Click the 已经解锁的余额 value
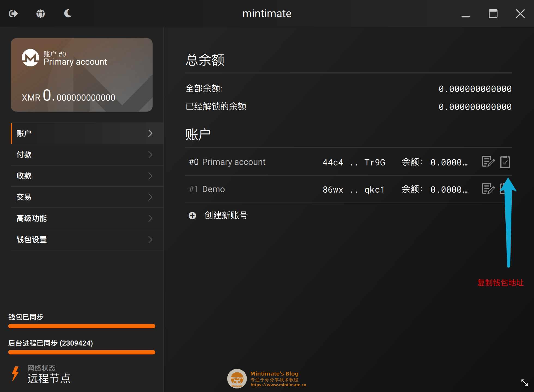Screen dimensions: 534x392 click(x=475, y=107)
